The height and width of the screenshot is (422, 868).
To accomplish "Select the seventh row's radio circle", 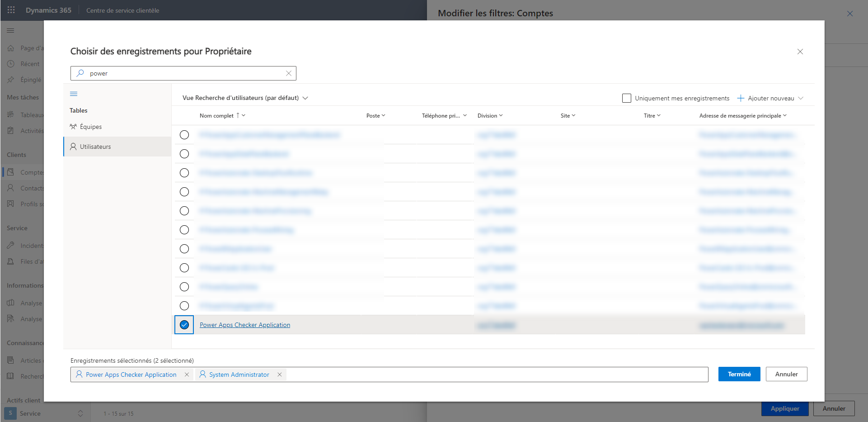I will click(184, 249).
